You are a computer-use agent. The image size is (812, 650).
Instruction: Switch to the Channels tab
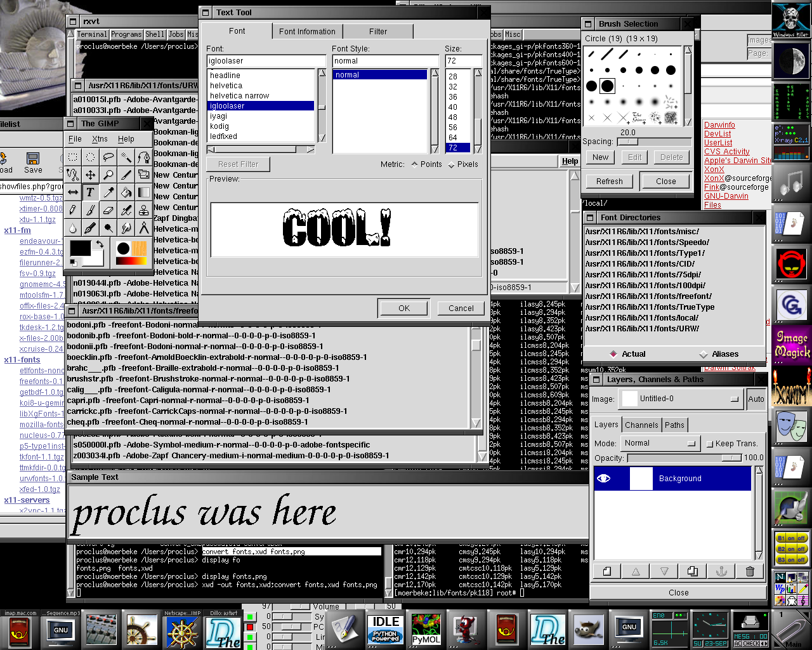pyautogui.click(x=641, y=425)
